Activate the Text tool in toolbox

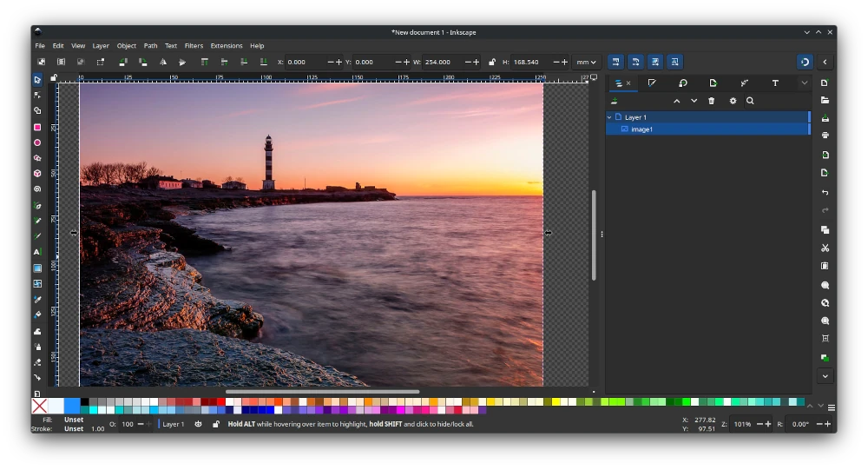tap(37, 252)
